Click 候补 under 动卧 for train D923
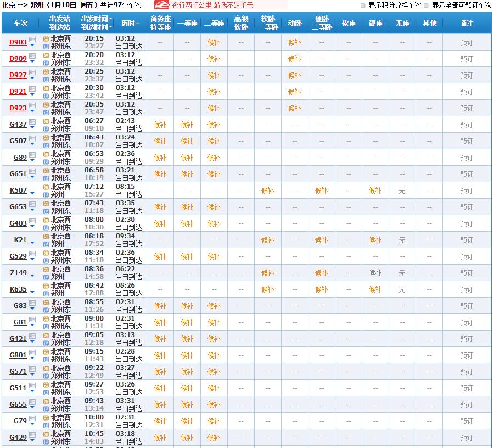The width and height of the screenshot is (494, 448). (x=295, y=108)
